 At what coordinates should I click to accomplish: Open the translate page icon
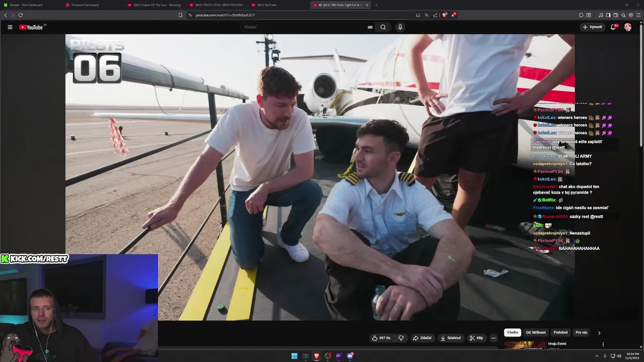tap(427, 15)
